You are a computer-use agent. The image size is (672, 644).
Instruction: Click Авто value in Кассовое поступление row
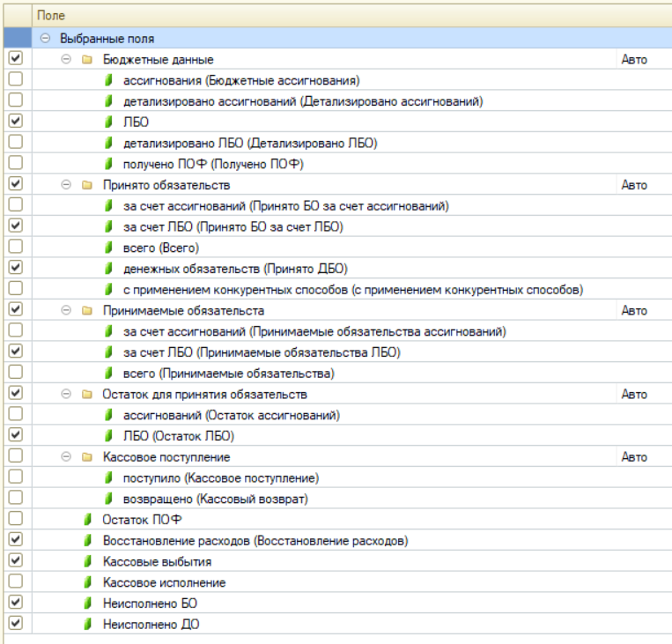[633, 457]
